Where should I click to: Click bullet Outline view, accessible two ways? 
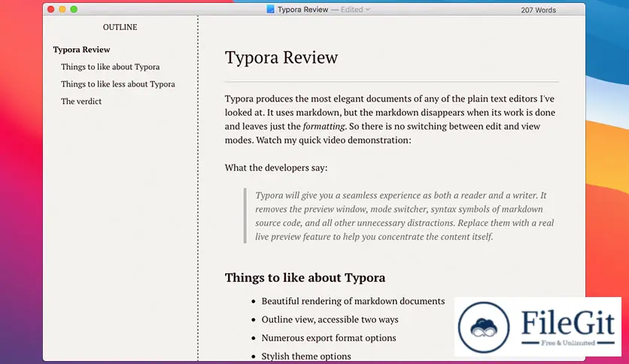coord(330,320)
